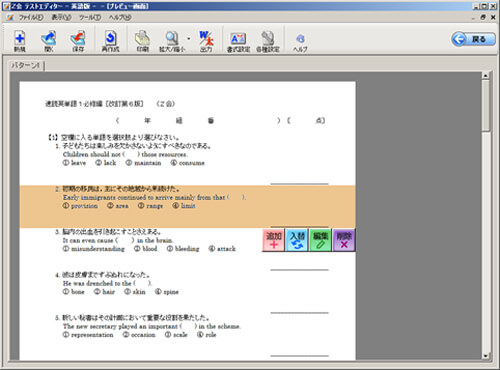The image size is (500, 370).
Task: Click the green 編集 edit question button
Action: pos(321,240)
